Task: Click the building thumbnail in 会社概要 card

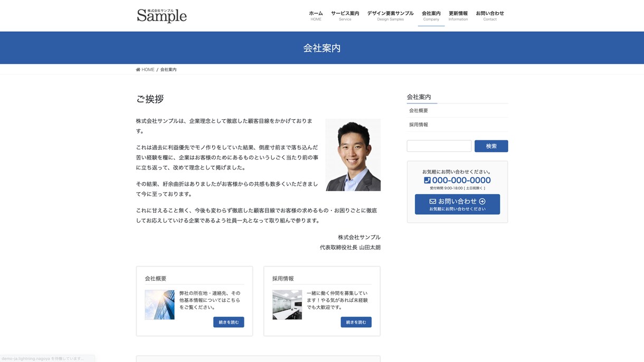Action: pyautogui.click(x=159, y=304)
